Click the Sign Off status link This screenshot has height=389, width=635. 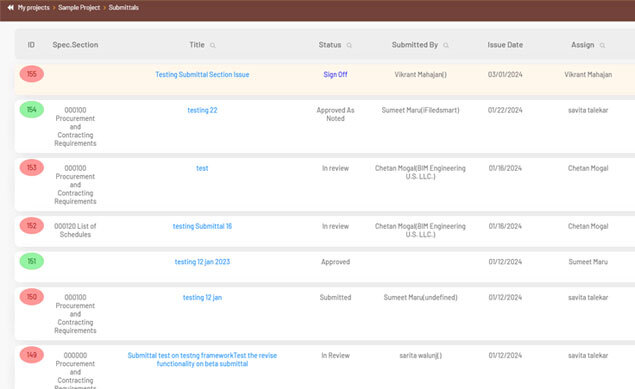tap(335, 74)
